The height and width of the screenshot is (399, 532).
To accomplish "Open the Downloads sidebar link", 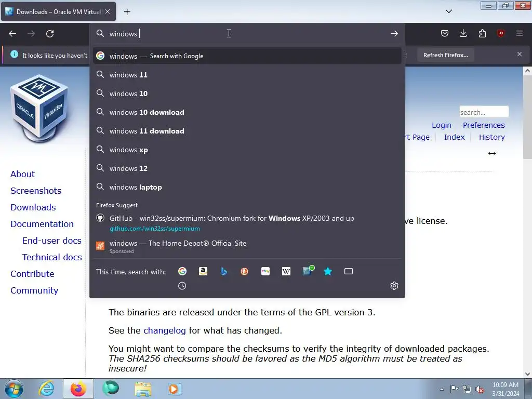I will click(x=33, y=207).
